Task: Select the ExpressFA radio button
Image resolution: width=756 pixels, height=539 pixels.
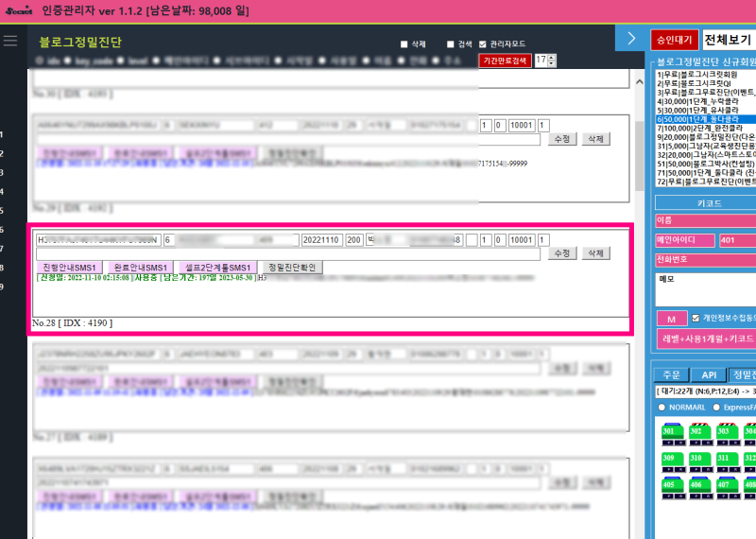Action: tap(716, 408)
